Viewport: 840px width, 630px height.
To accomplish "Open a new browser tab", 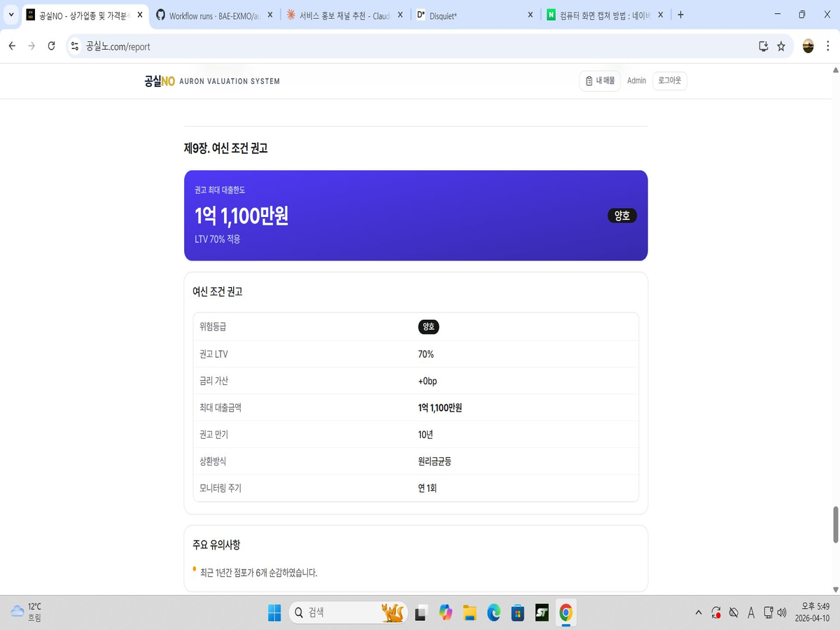I will pos(680,15).
